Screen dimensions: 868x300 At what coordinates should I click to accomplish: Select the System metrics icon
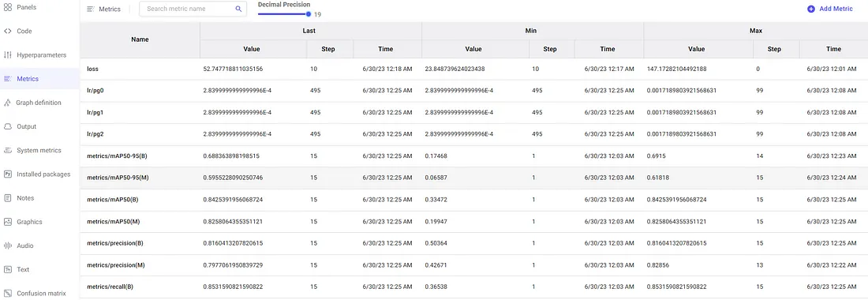[x=8, y=150]
